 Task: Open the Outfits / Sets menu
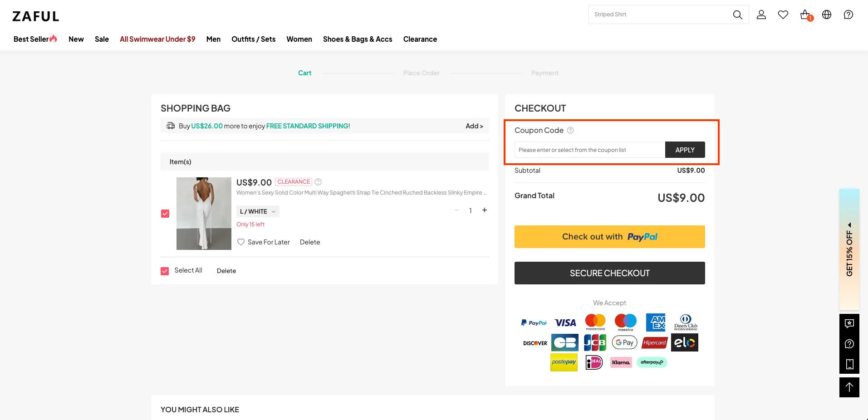point(253,39)
